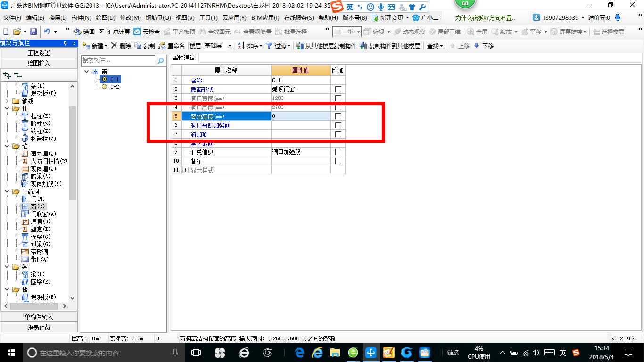
Task: Open the Internet Explorer taskbar icon
Action: tap(317, 353)
